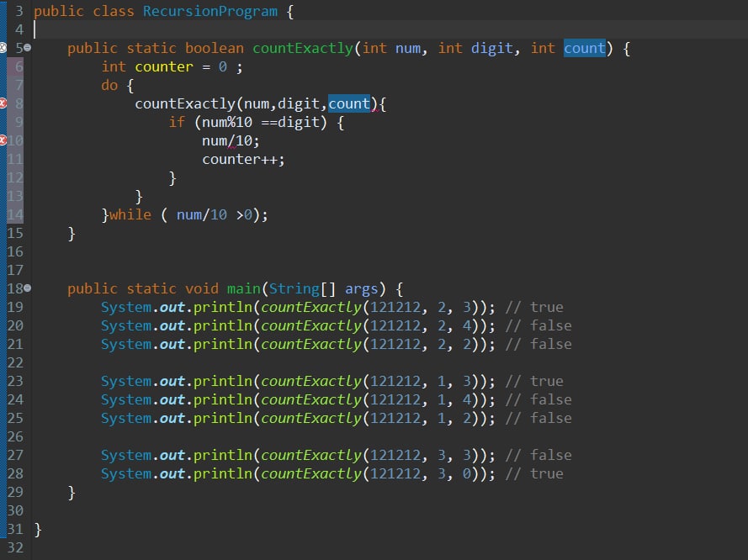Click the number 121212 on line 25

point(395,418)
